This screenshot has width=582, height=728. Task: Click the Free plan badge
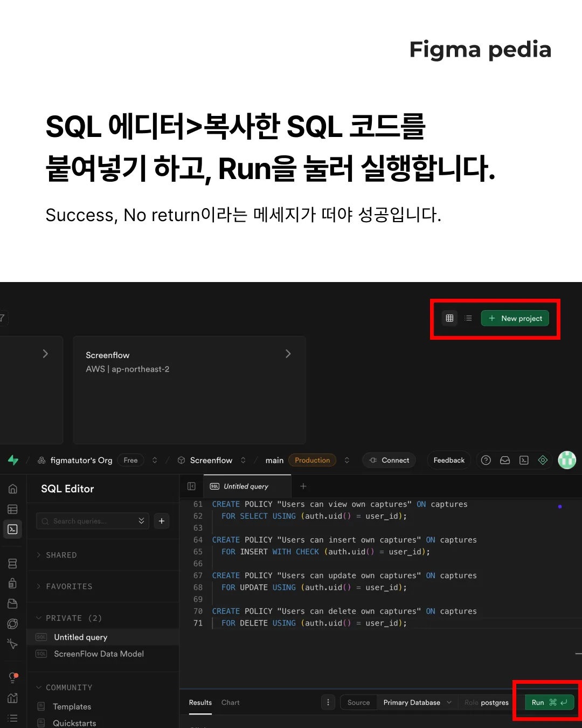tap(130, 460)
